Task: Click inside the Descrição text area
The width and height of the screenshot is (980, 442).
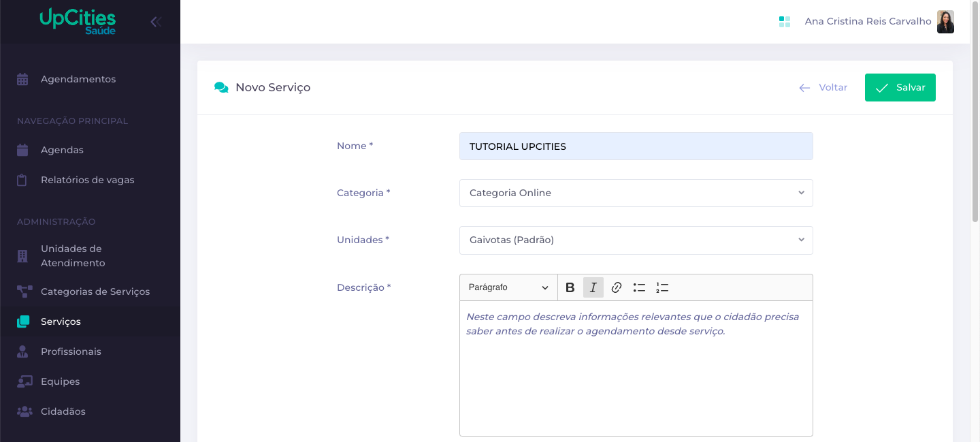Action: point(636,368)
